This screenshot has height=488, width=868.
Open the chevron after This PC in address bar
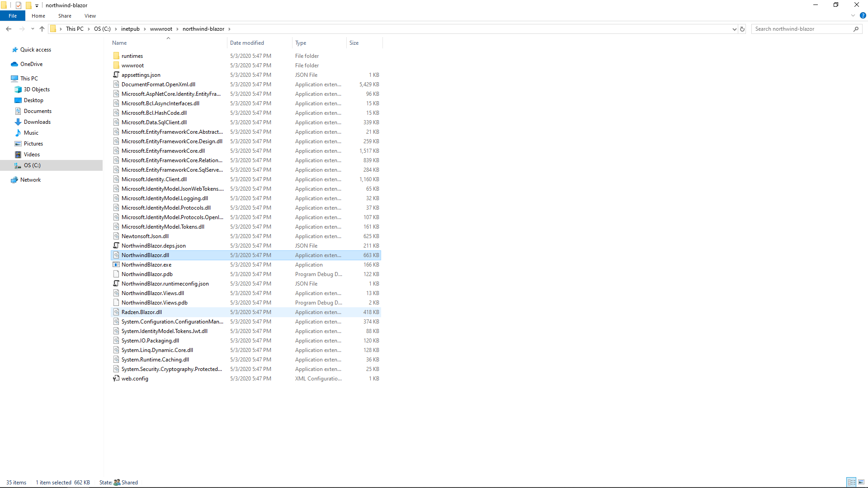(x=89, y=29)
